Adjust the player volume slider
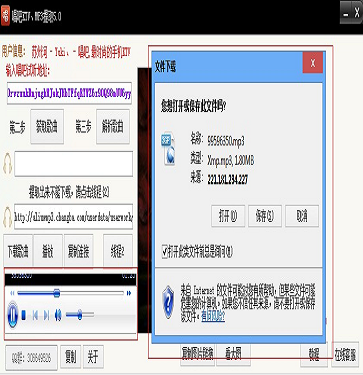The height and width of the screenshot is (375, 363). tap(80, 314)
